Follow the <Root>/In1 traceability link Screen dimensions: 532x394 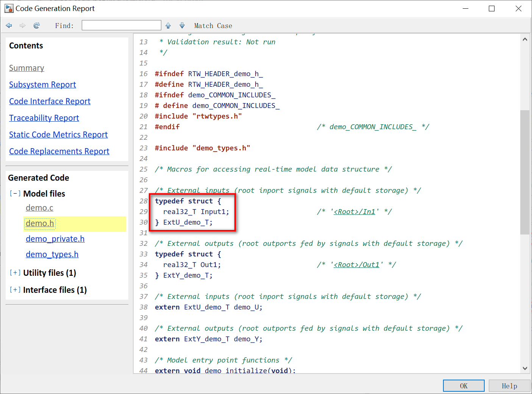(x=354, y=212)
